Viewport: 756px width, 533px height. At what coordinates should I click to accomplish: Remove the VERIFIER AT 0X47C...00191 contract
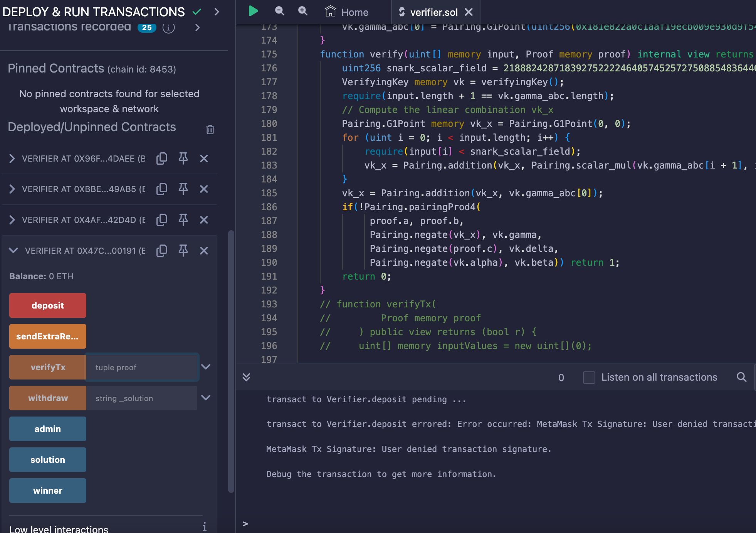[x=204, y=251]
